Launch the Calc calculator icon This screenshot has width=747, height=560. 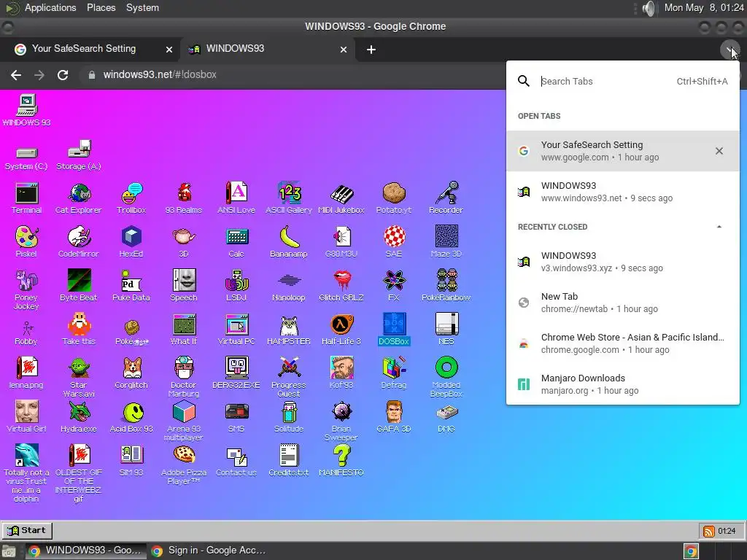(x=236, y=242)
